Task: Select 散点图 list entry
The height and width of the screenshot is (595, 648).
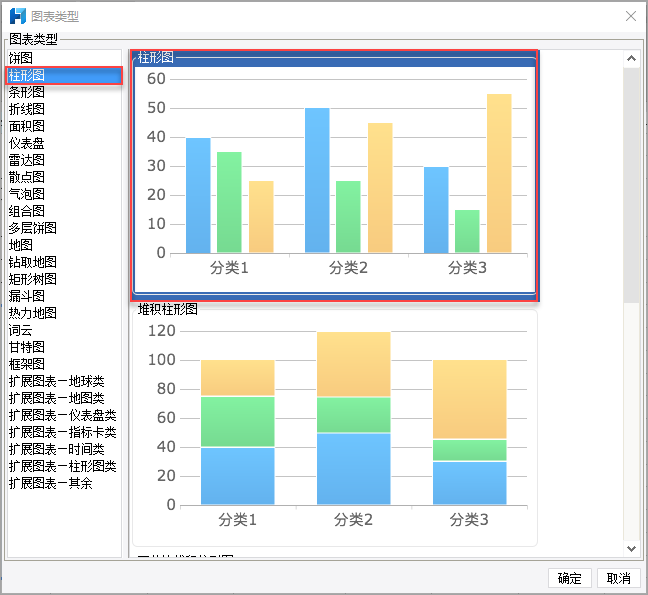Action: point(64,177)
